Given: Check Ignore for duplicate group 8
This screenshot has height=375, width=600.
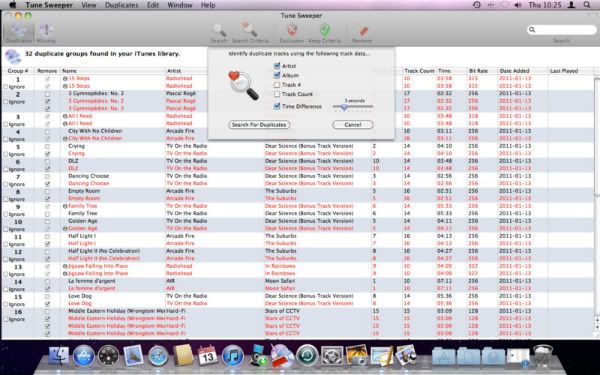Looking at the screenshot, I should pos(6,199).
